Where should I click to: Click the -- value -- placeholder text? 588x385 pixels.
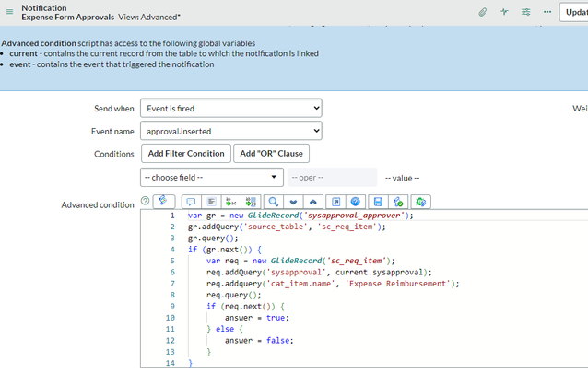(x=403, y=178)
